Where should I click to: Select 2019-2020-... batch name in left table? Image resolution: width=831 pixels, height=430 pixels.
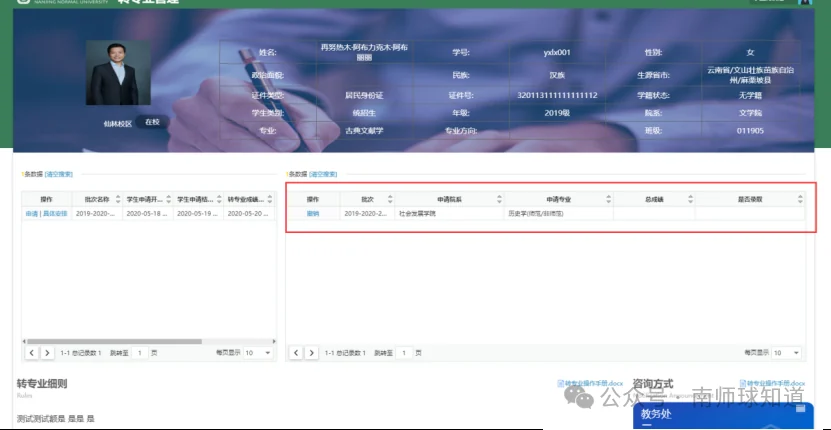(97, 214)
